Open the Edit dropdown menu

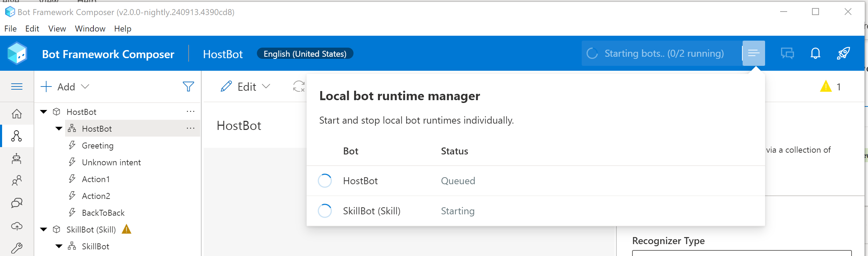point(246,87)
